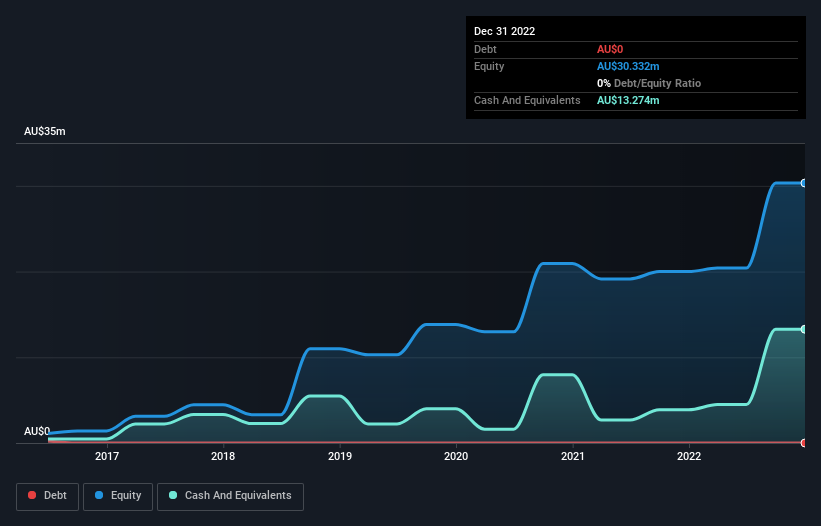Click the AU$0 y-axis label
This screenshot has width=821, height=526.
point(37,431)
